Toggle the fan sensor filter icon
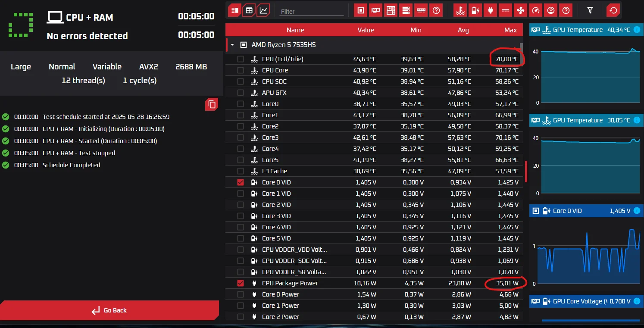Image resolution: width=644 pixels, height=328 pixels. click(521, 10)
